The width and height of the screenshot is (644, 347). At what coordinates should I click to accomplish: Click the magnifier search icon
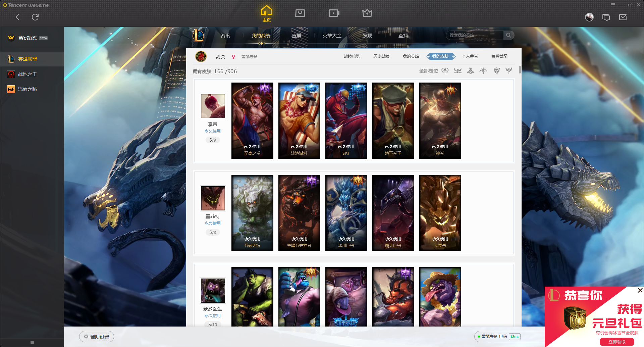point(508,35)
